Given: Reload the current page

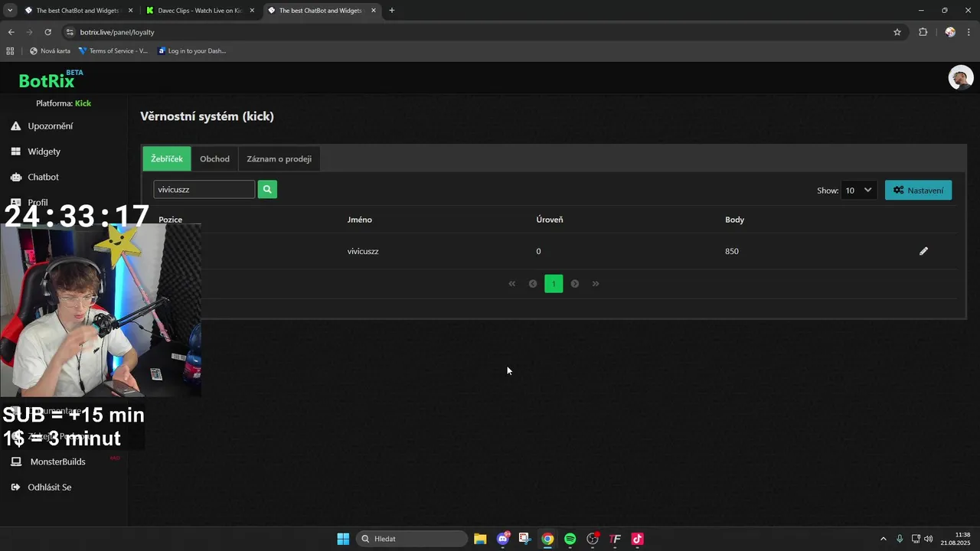Looking at the screenshot, I should tap(47, 32).
